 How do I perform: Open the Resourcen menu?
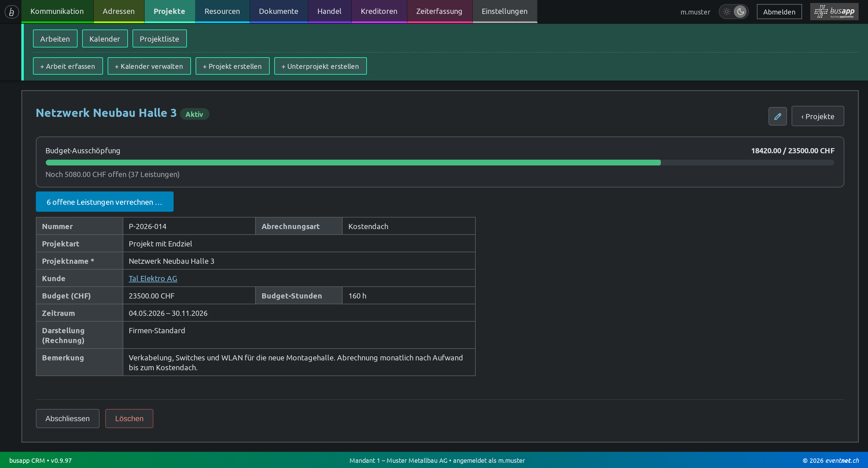(x=222, y=12)
